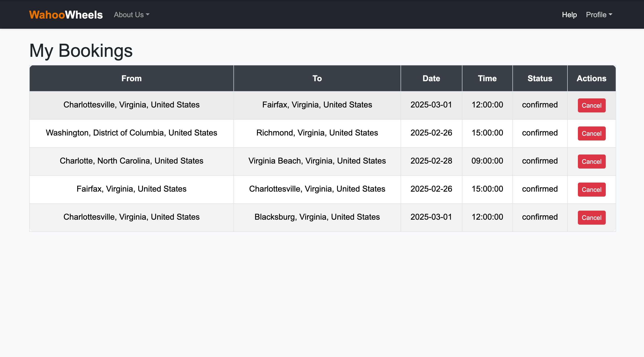Select the Virginia Beach destination cell
Screen dimensions: 644x357
pos(317,161)
